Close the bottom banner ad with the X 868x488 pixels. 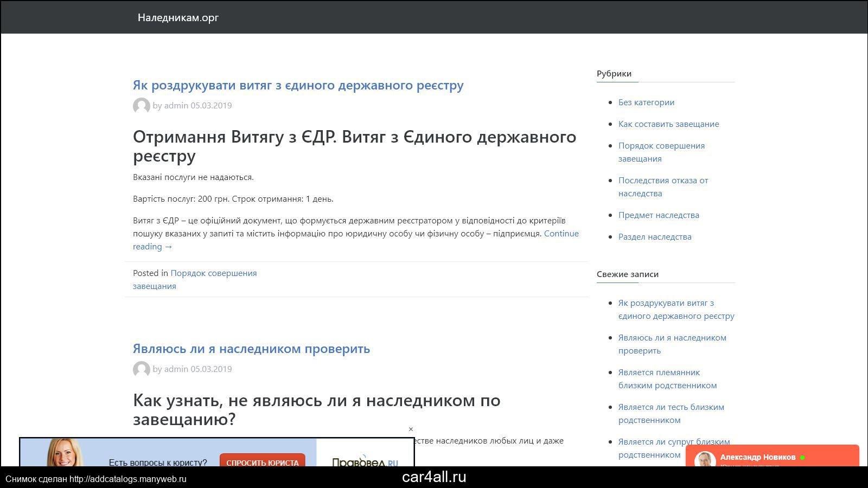(411, 429)
